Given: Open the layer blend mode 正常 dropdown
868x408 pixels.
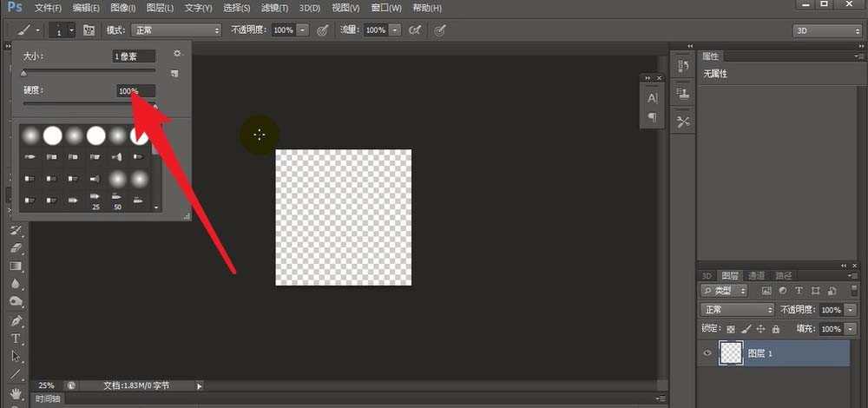Looking at the screenshot, I should (737, 310).
